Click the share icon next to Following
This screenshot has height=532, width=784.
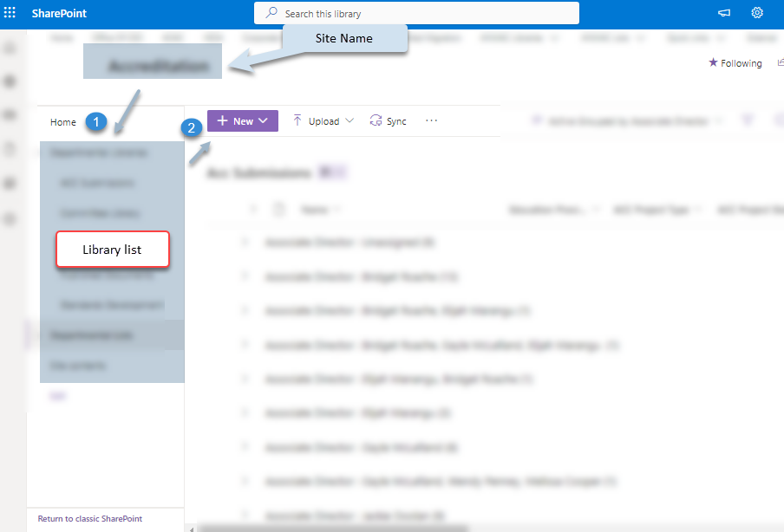coord(780,62)
